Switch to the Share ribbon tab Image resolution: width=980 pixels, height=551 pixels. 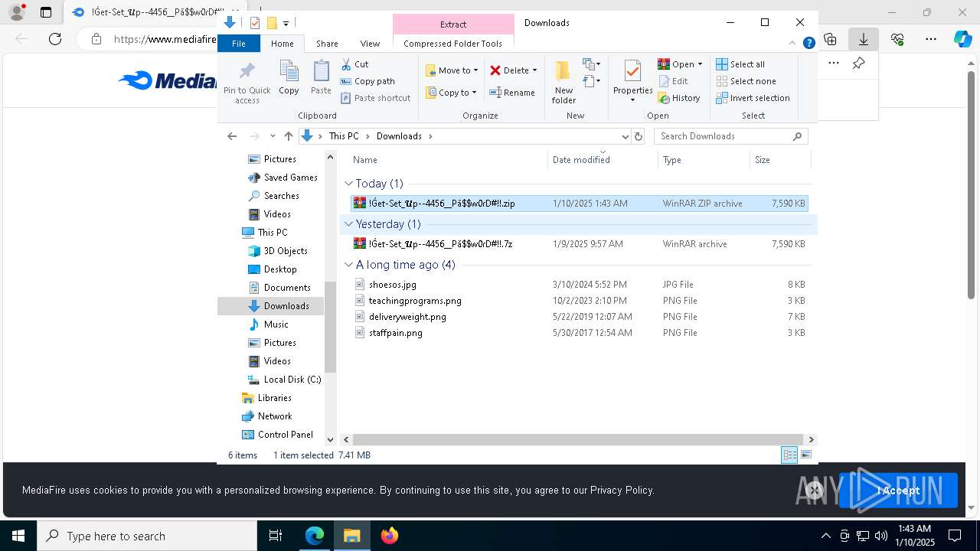(x=327, y=44)
